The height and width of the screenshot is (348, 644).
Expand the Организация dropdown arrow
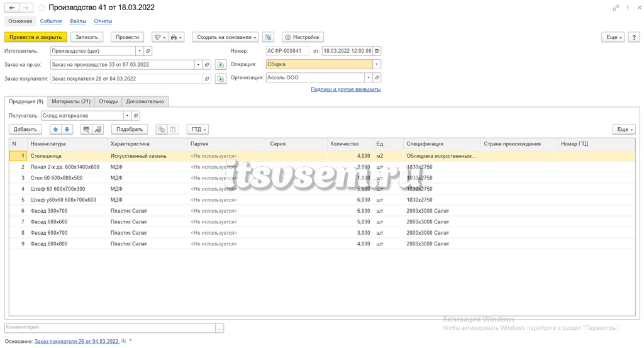click(369, 77)
